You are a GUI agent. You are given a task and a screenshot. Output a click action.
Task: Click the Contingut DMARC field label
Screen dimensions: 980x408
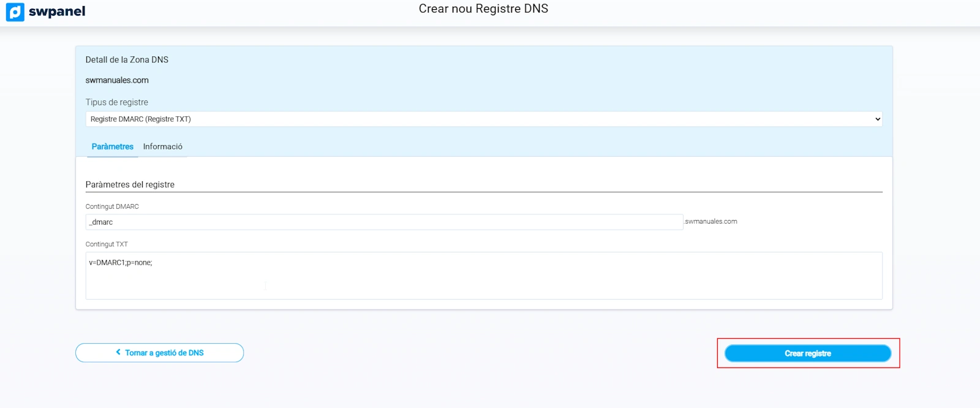[x=112, y=206]
